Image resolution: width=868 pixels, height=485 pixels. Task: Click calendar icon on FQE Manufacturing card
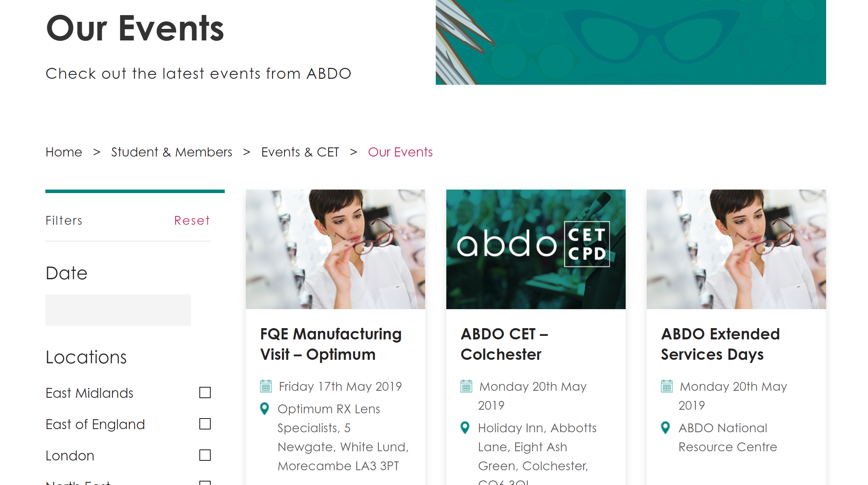266,386
